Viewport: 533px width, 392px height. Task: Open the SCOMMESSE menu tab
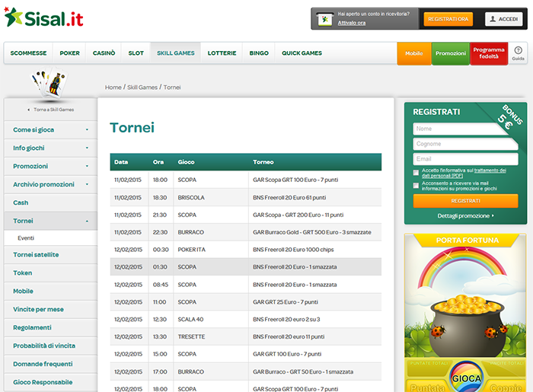28,53
